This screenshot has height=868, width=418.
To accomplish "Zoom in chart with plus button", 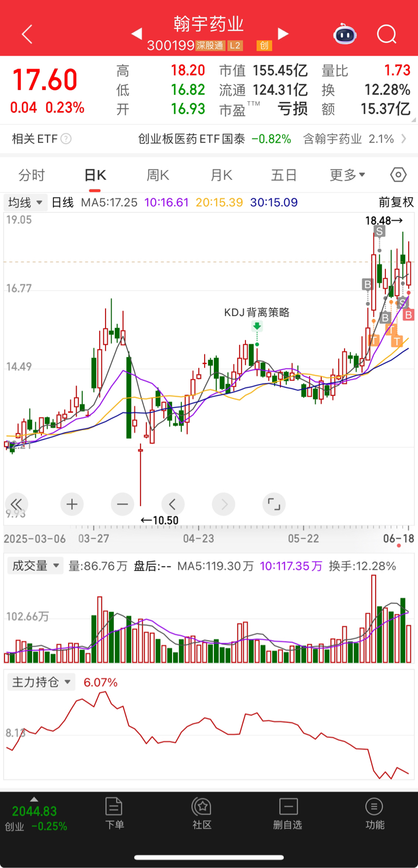I will pos(72,504).
